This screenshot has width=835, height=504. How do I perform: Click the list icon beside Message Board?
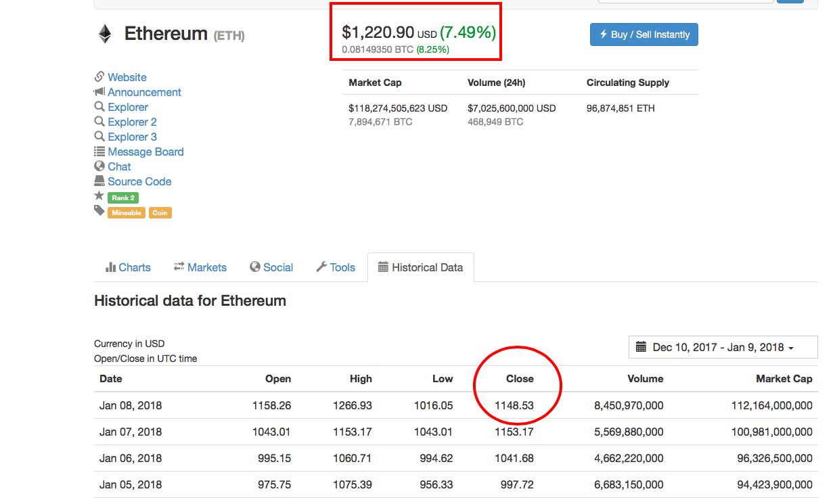(99, 152)
